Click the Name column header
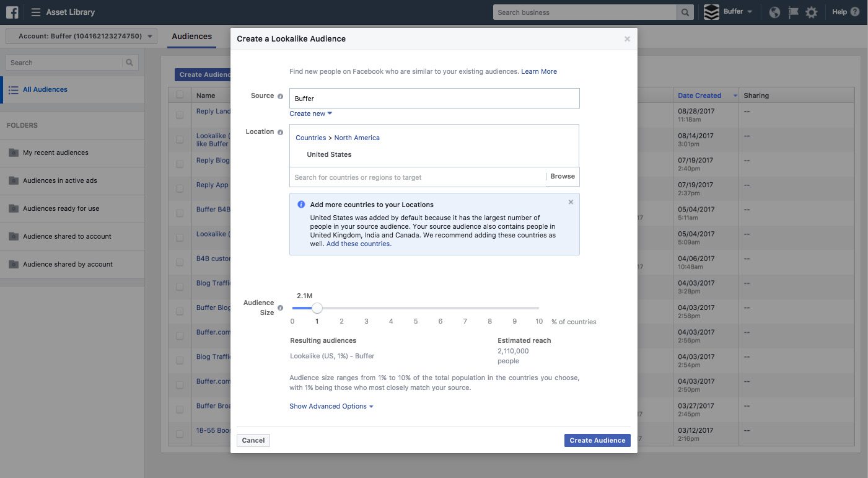The height and width of the screenshot is (478, 868). [206, 95]
